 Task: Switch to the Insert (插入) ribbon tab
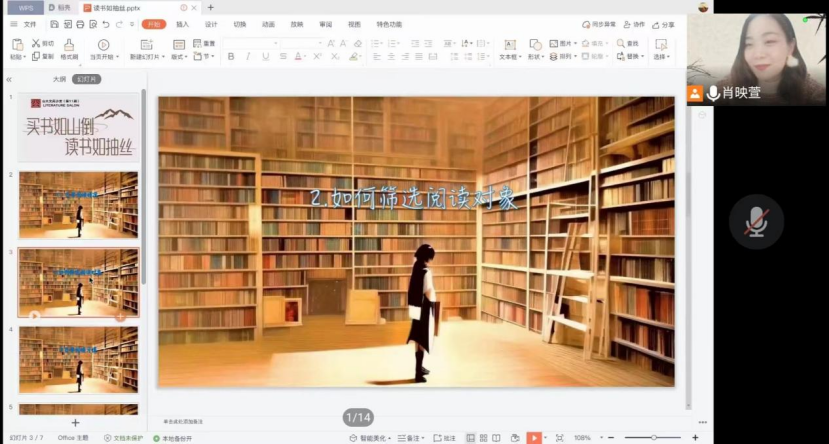pos(182,24)
